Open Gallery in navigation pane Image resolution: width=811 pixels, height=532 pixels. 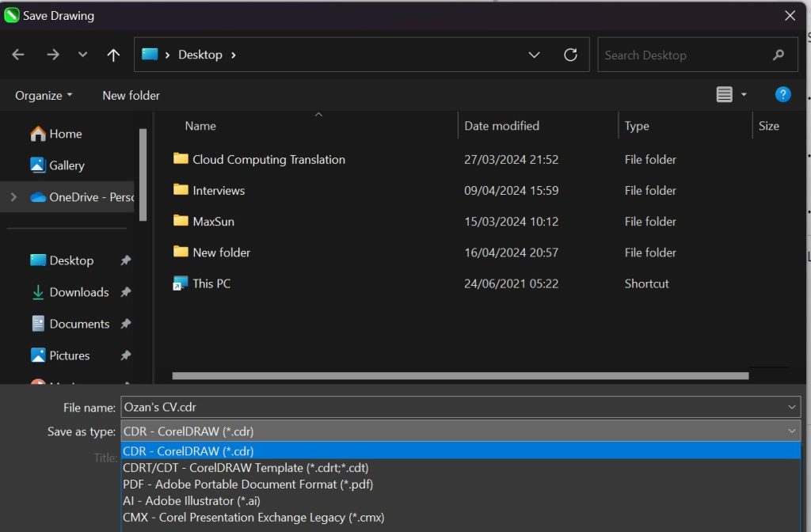pyautogui.click(x=57, y=165)
